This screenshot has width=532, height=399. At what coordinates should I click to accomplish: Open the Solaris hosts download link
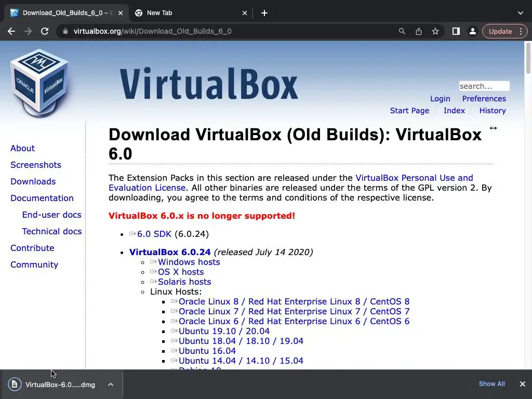184,282
